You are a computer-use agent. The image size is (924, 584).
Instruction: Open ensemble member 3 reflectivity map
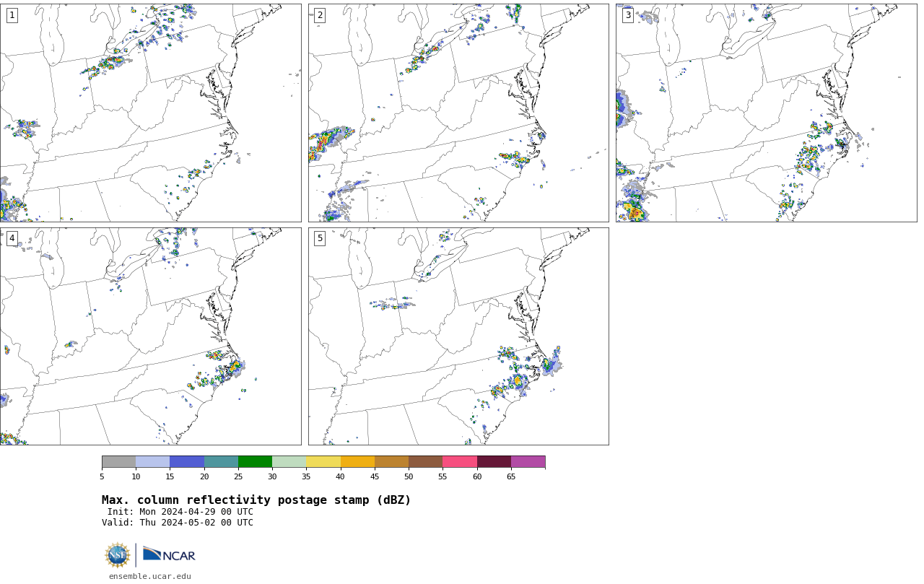pos(766,113)
